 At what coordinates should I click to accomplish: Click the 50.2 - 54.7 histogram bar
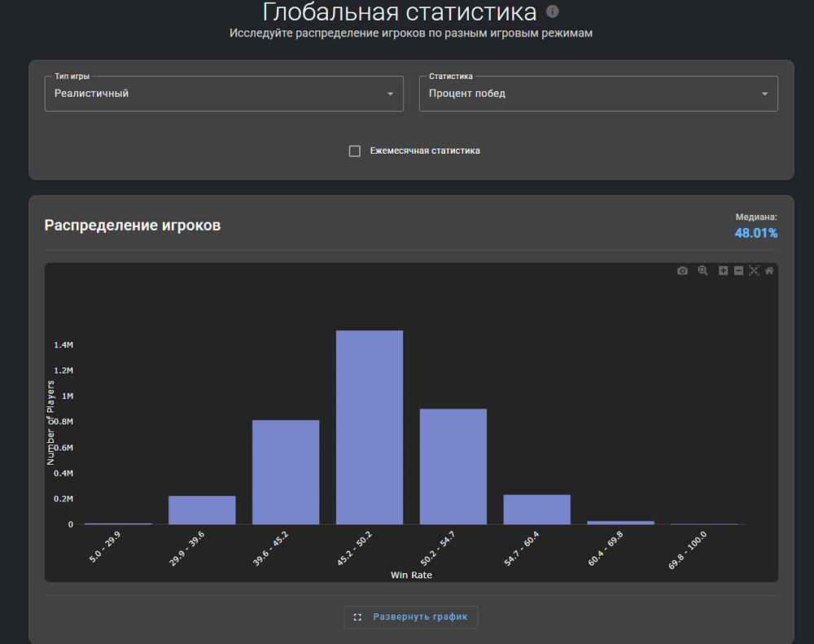[x=453, y=467]
